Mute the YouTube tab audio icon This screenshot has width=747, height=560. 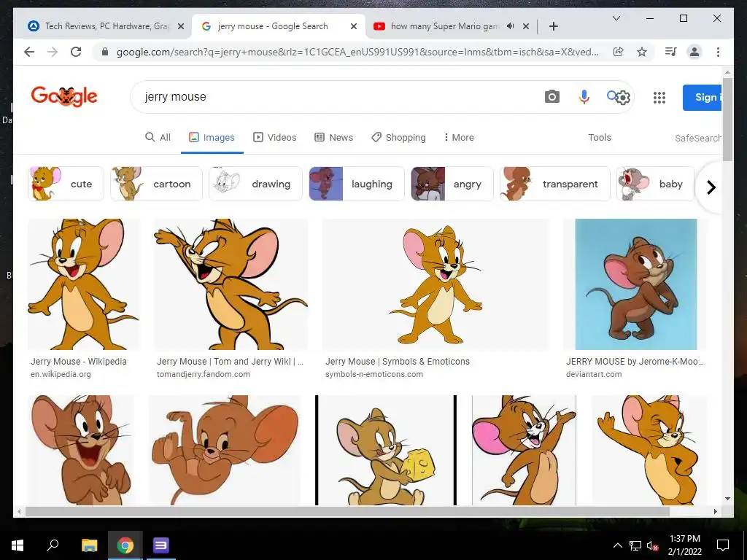point(510,26)
